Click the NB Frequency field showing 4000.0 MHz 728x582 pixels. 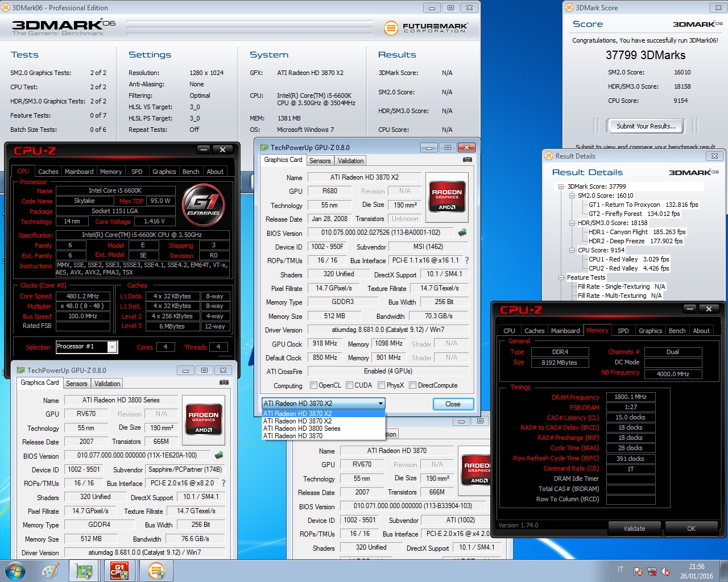coord(673,374)
